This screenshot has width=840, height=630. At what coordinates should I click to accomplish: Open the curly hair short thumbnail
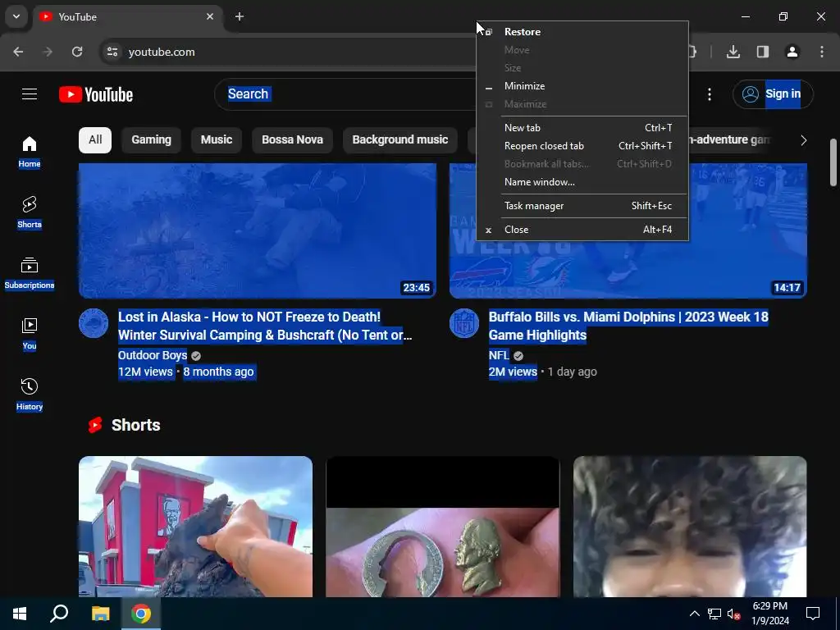[x=690, y=527]
